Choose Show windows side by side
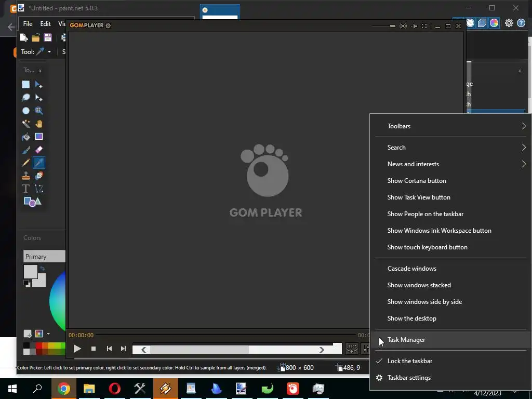The width and height of the screenshot is (532, 399). click(450, 302)
